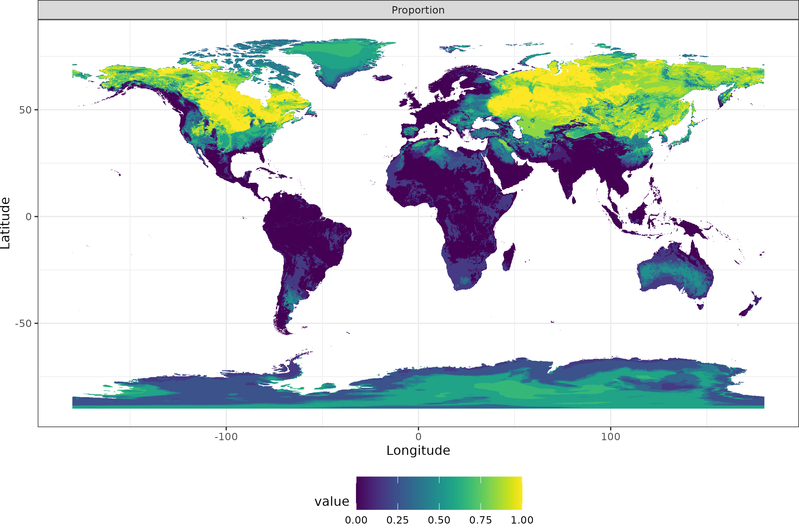
Task: Click the -100 longitude tick label
Action: pos(226,437)
